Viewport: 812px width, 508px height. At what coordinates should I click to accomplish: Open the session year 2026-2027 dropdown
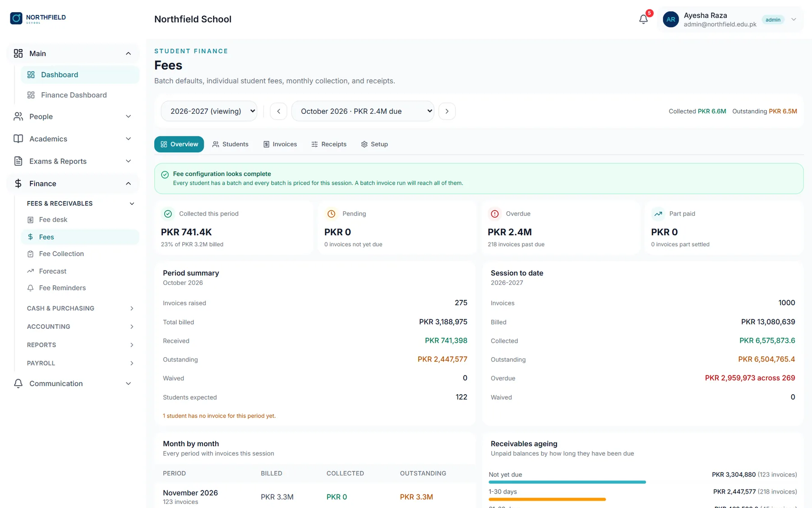209,111
